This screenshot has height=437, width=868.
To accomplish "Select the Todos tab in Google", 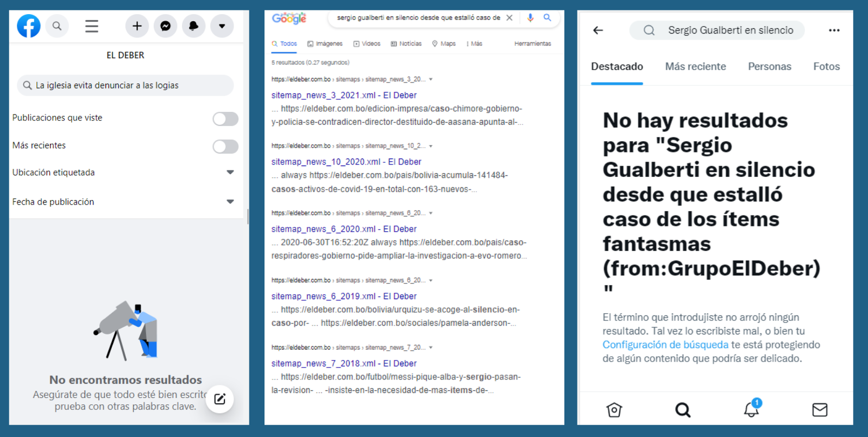I will (x=285, y=43).
